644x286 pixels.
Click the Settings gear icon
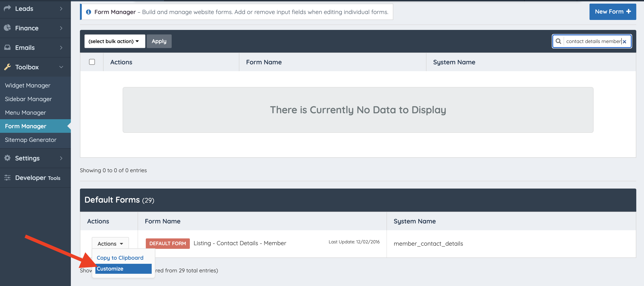click(x=7, y=158)
